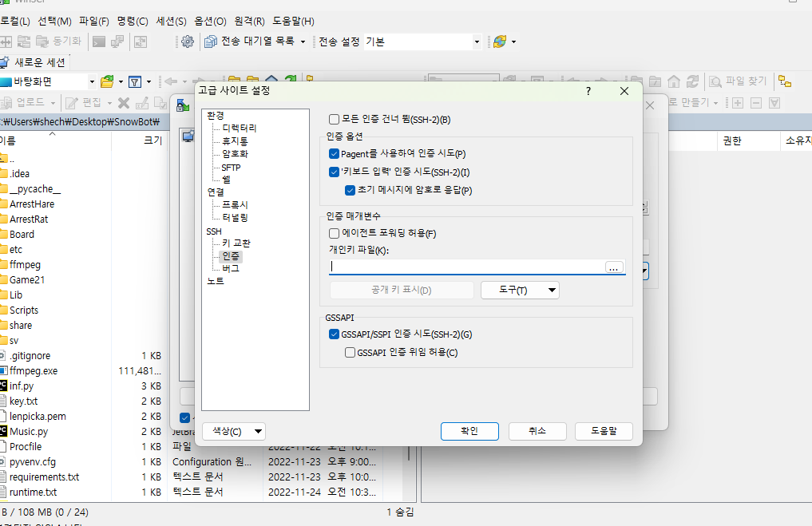Click the 공개 키 표시(D) button
Image resolution: width=812 pixels, height=526 pixels.
(402, 290)
